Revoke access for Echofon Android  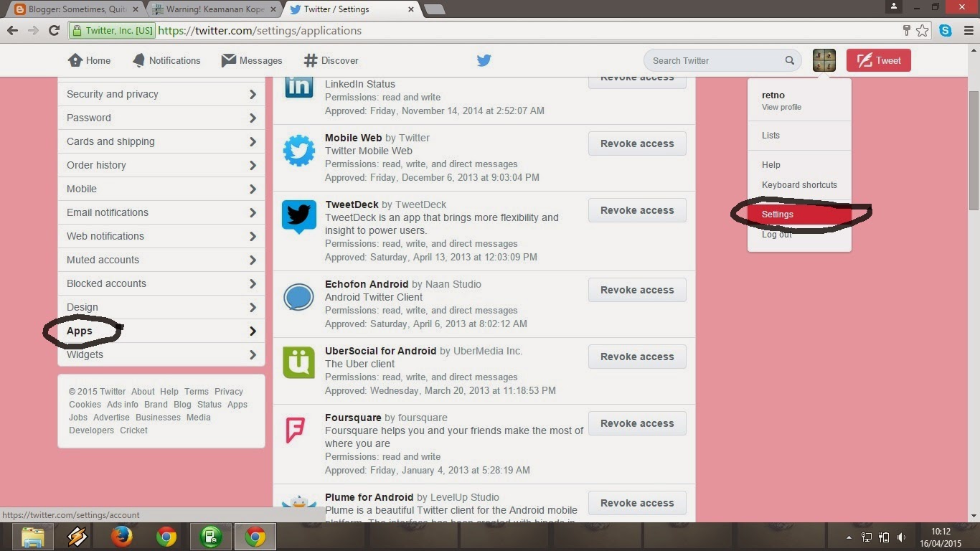click(637, 290)
